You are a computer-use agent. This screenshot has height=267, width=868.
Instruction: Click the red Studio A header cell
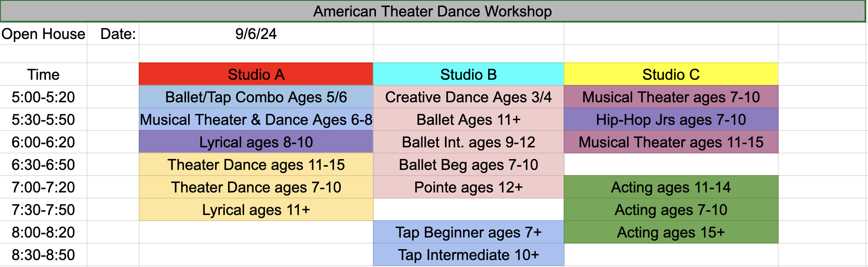pos(256,74)
